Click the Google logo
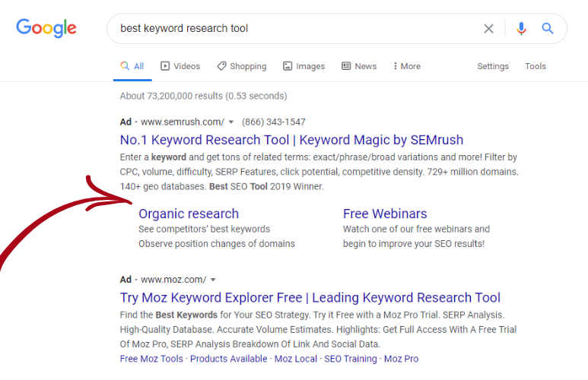 pyautogui.click(x=46, y=28)
